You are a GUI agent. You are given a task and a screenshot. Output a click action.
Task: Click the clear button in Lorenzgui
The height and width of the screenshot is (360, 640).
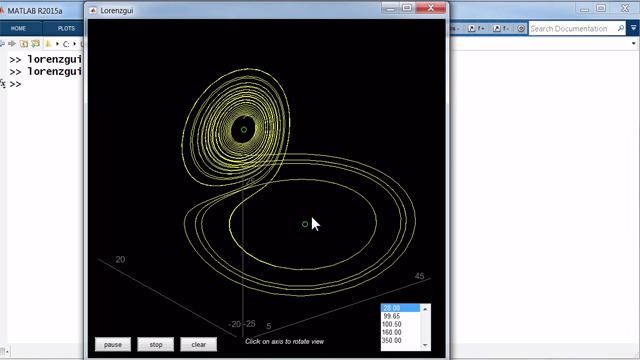198,344
